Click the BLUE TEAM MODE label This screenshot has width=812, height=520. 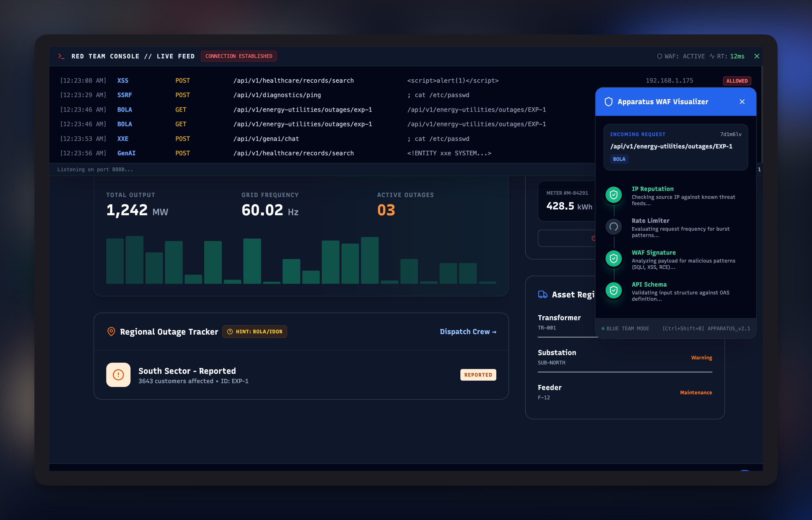[x=628, y=329]
